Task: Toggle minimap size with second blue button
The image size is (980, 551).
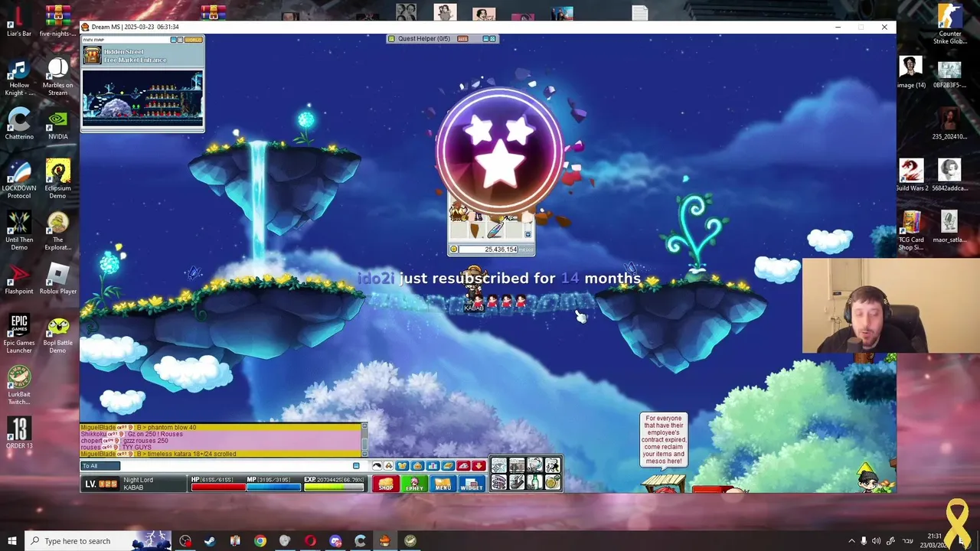Action: click(181, 39)
